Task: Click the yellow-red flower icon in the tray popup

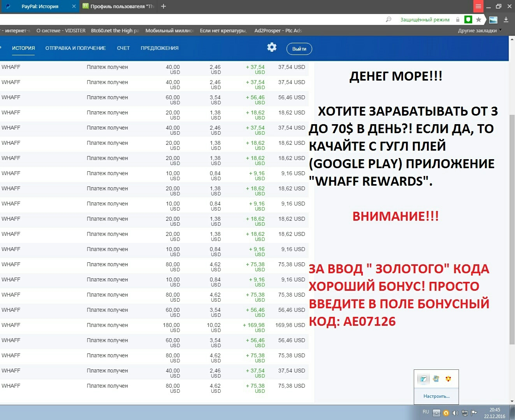Action: click(448, 379)
